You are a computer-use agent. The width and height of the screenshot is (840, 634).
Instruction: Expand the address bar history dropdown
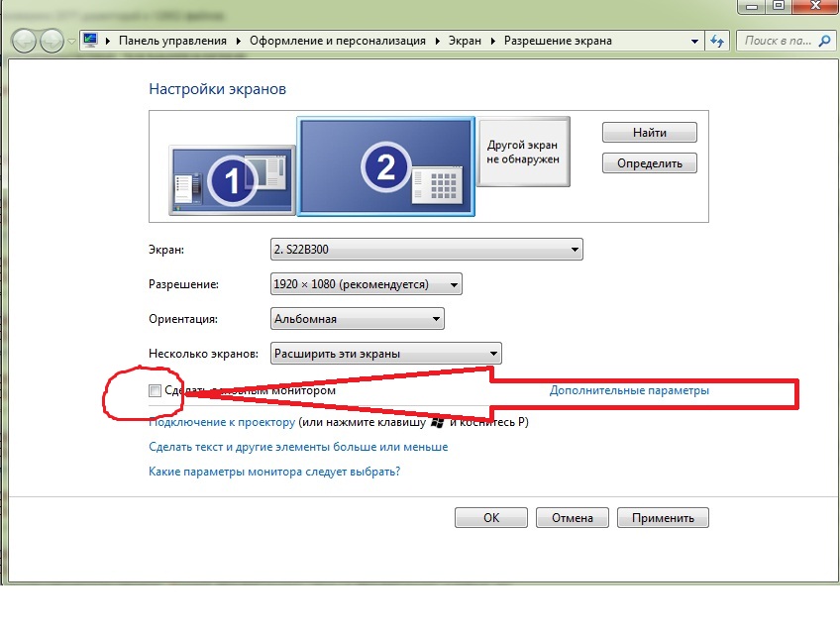[x=694, y=41]
